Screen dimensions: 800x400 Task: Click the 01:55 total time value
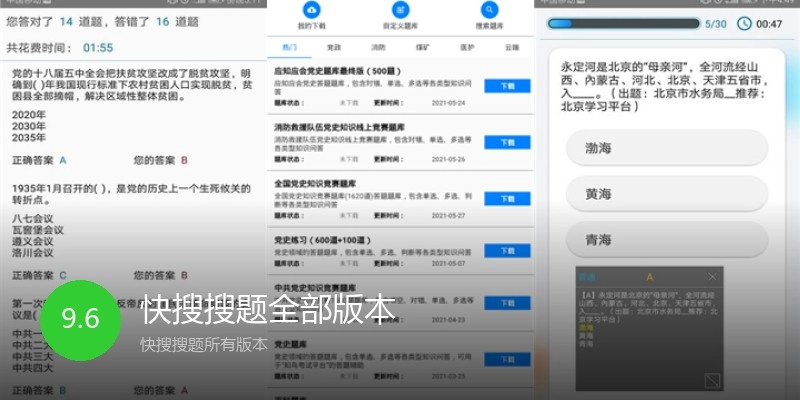coord(98,48)
